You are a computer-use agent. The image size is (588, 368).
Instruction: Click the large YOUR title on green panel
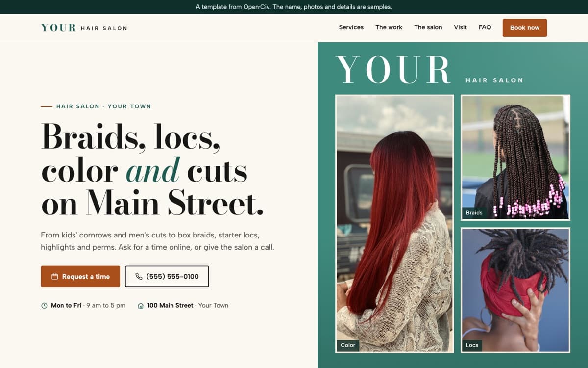[x=393, y=70]
